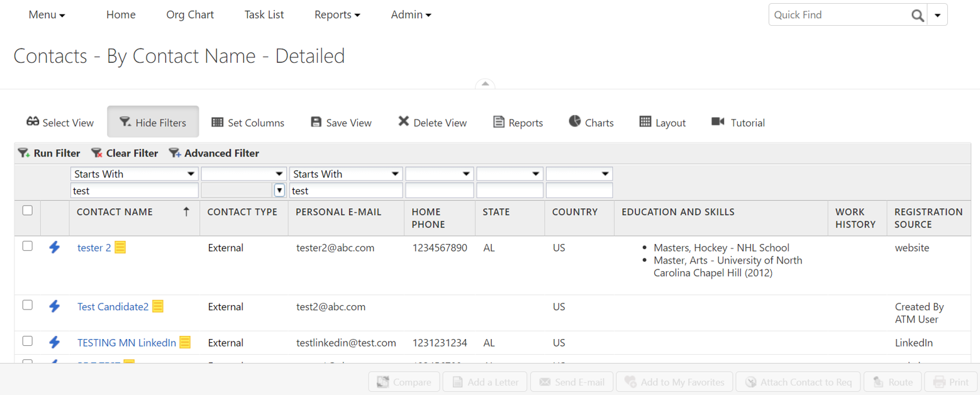This screenshot has height=395, width=980.
Task: Open Country filter operator dropdown
Action: tap(579, 174)
